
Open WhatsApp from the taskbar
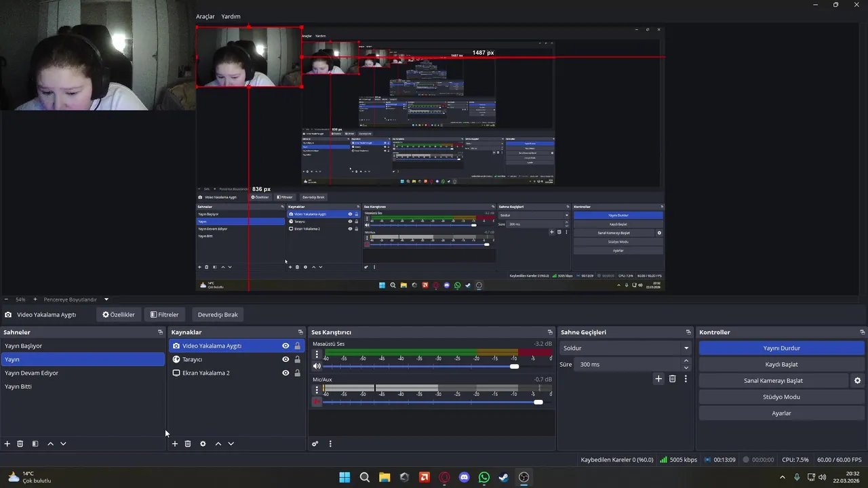(x=484, y=477)
